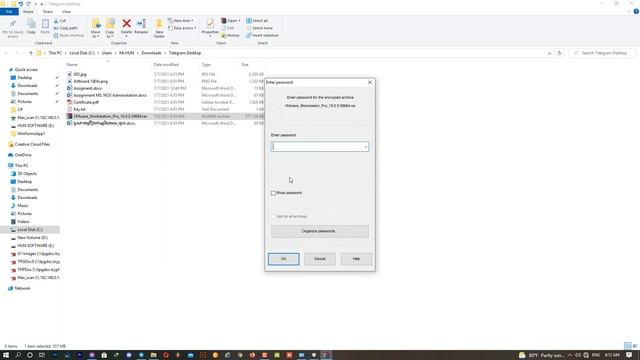Click the weather widget in taskbar

click(x=542, y=355)
